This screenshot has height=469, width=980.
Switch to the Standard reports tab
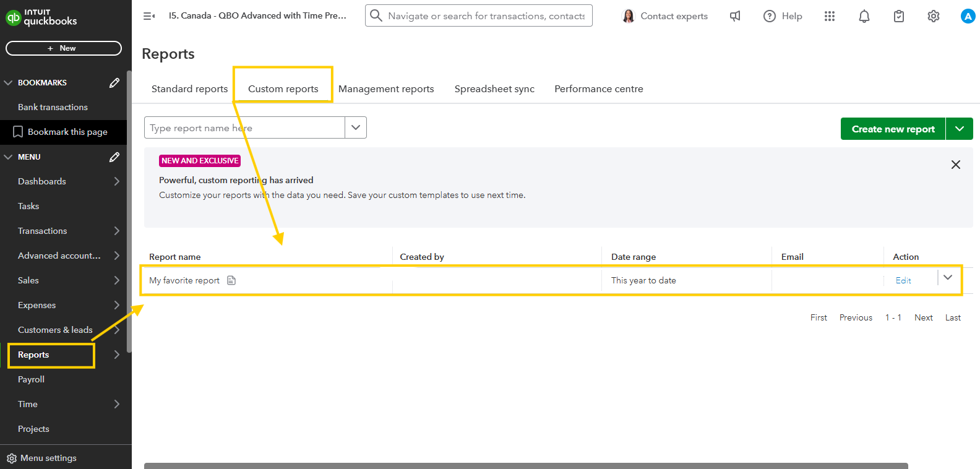[x=189, y=89]
